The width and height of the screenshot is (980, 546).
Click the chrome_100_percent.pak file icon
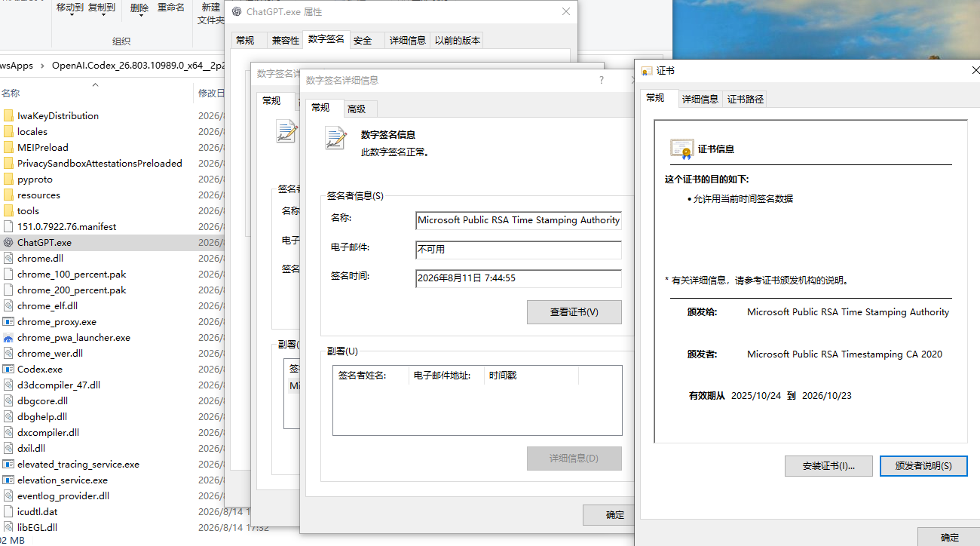point(8,274)
